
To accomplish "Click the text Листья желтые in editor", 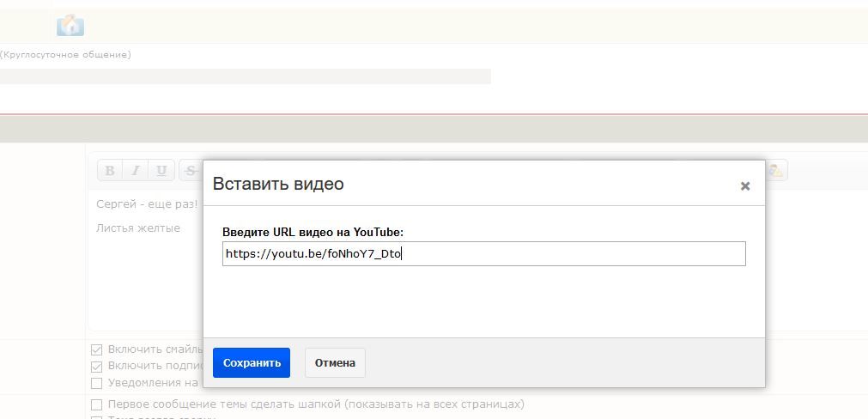I will (138, 228).
